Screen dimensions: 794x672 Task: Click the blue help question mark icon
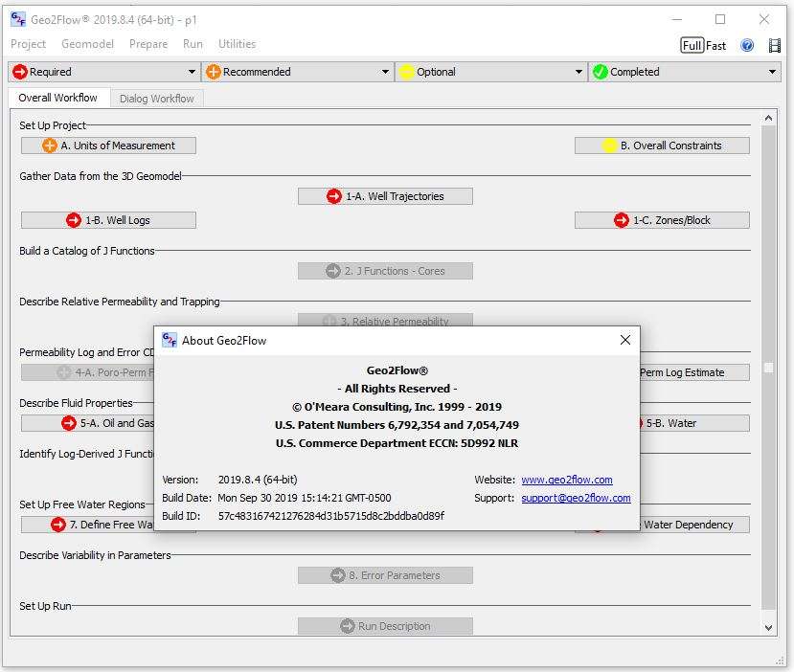click(747, 45)
